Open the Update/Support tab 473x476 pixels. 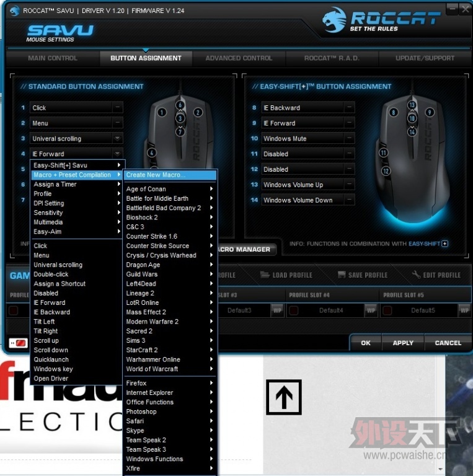(425, 58)
